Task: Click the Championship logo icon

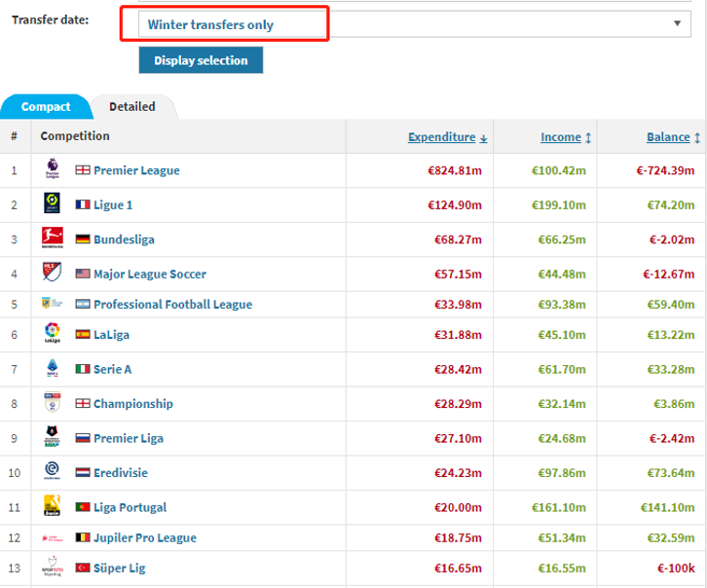Action: pyautogui.click(x=53, y=402)
